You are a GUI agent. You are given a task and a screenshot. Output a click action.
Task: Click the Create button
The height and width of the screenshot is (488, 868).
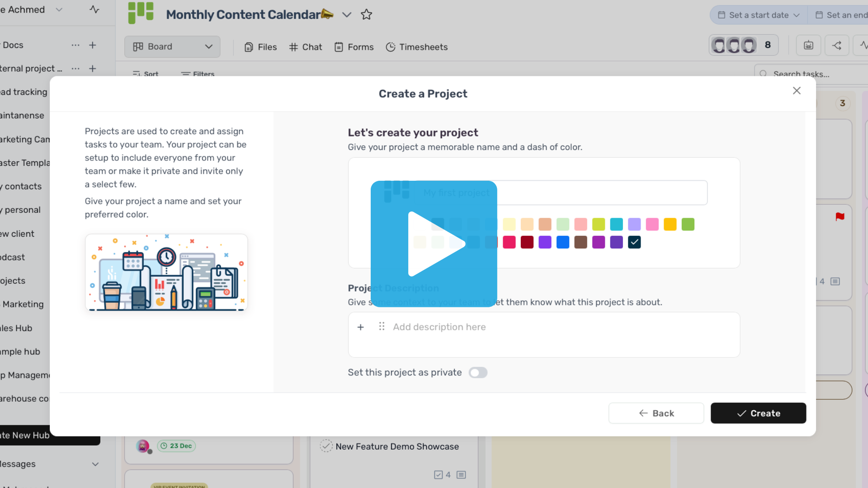tap(758, 413)
